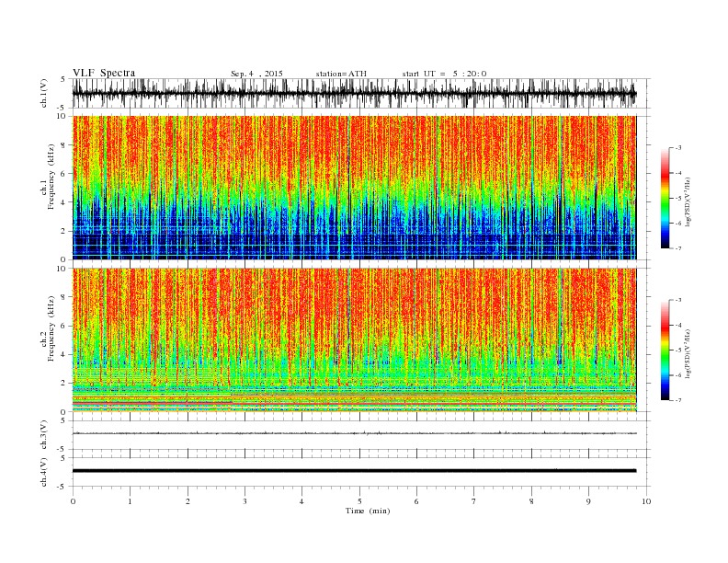Click the ch.2 spectrogram color scale bar
The width and height of the screenshot is (728, 563).
pos(665,350)
